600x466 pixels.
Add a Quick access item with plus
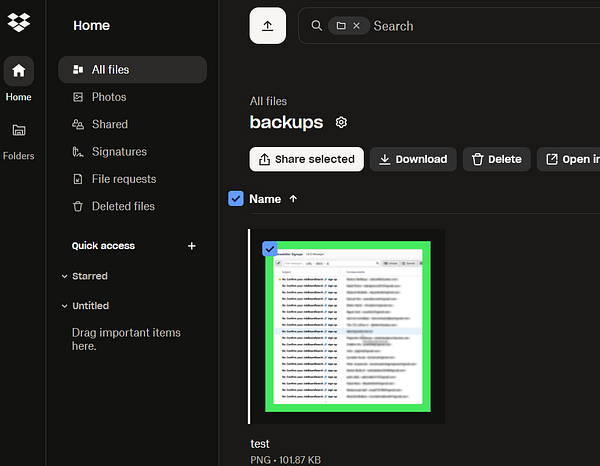[192, 246]
